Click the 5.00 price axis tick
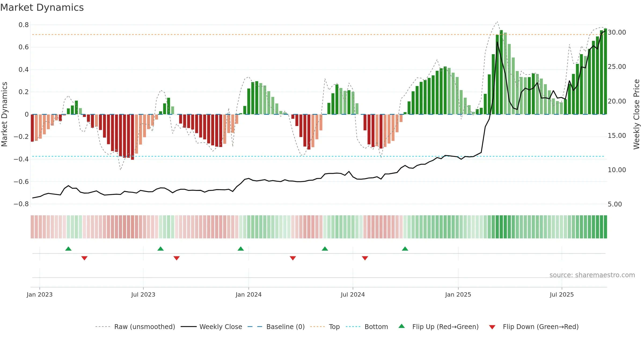The width and height of the screenshot is (644, 362). point(615,204)
